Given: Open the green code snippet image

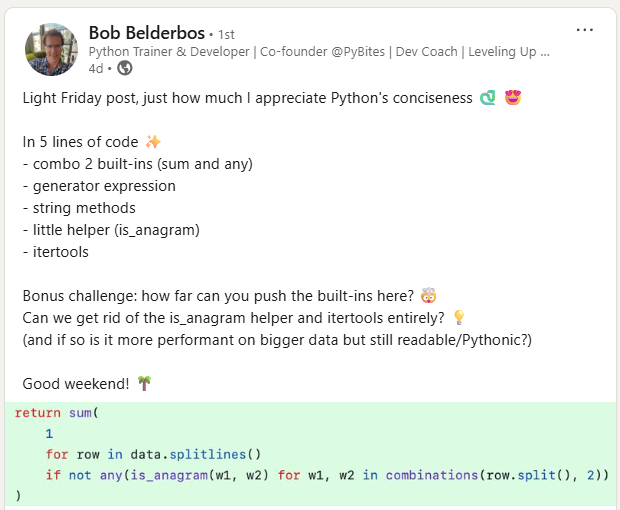Looking at the screenshot, I should coord(310,455).
